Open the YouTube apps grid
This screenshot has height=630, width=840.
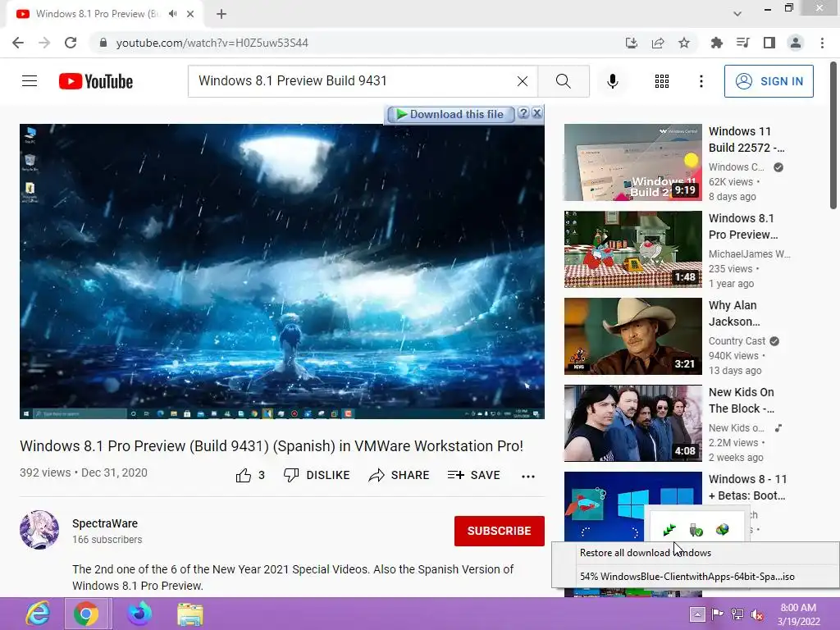(x=662, y=81)
